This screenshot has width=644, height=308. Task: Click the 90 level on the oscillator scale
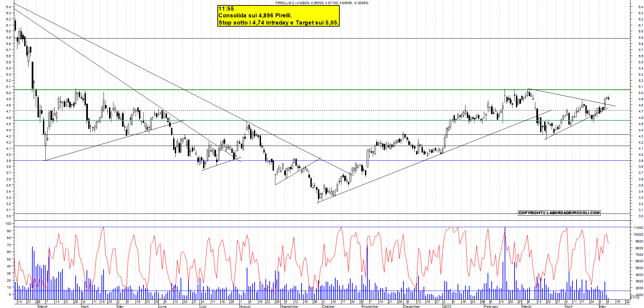pos(9,231)
